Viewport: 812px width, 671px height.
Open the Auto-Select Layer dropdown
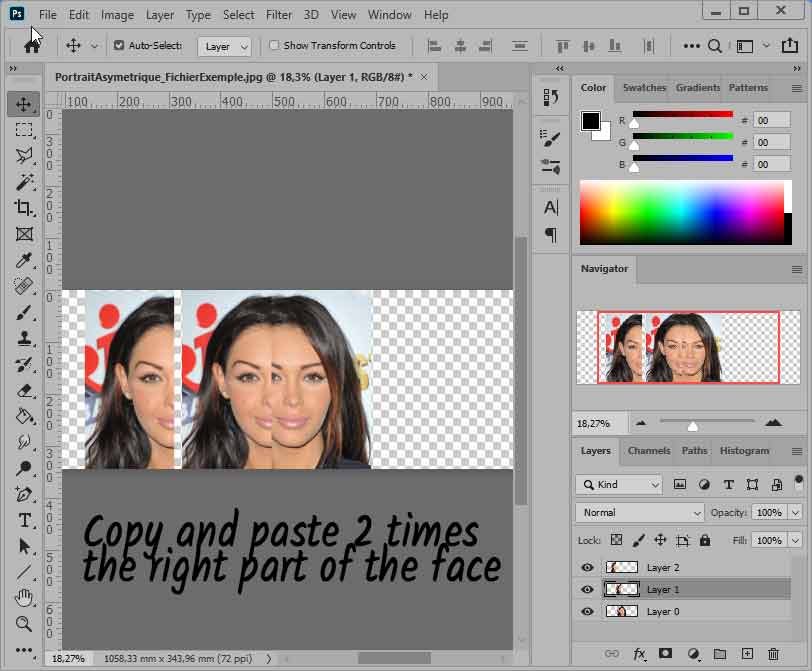click(x=224, y=47)
